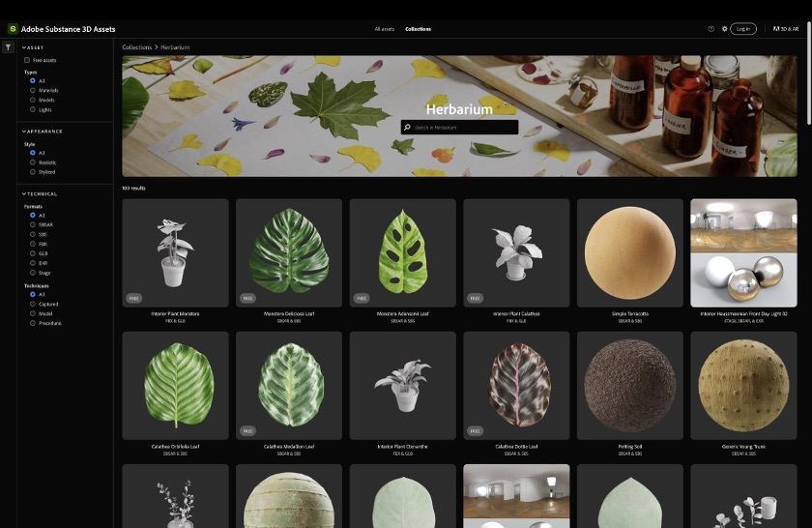
Task: Open the Calathea Medallion Leaf thumbnail
Action: point(289,386)
